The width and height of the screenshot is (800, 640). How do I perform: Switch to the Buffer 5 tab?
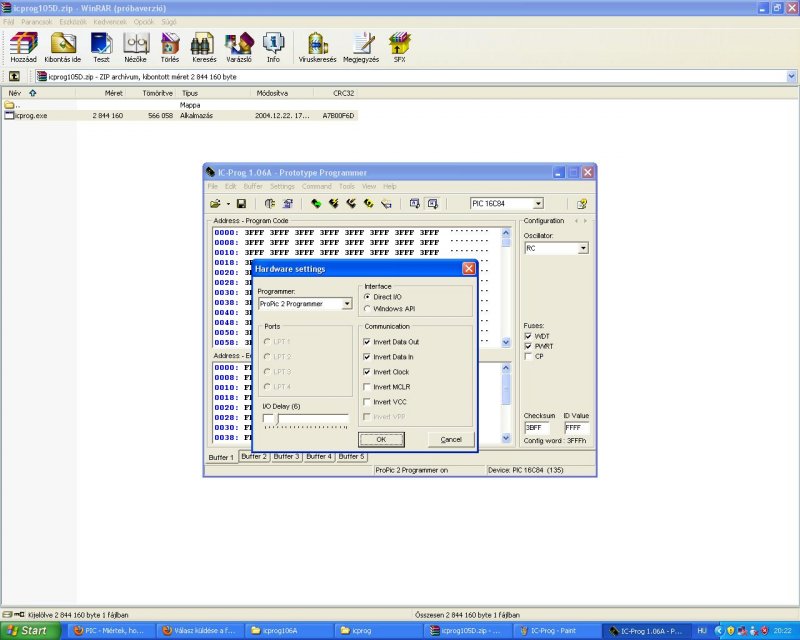[x=352, y=456]
